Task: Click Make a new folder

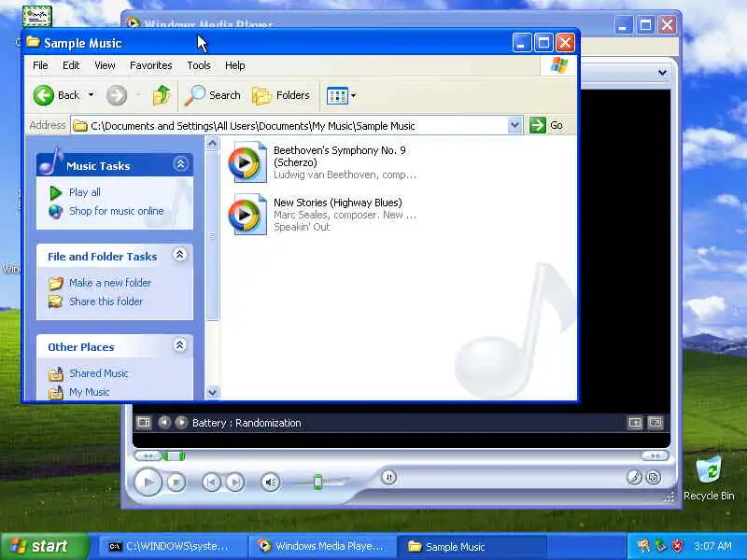Action: (x=110, y=283)
